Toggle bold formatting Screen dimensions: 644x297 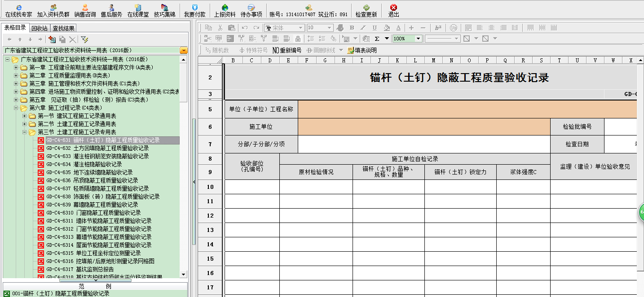click(351, 28)
